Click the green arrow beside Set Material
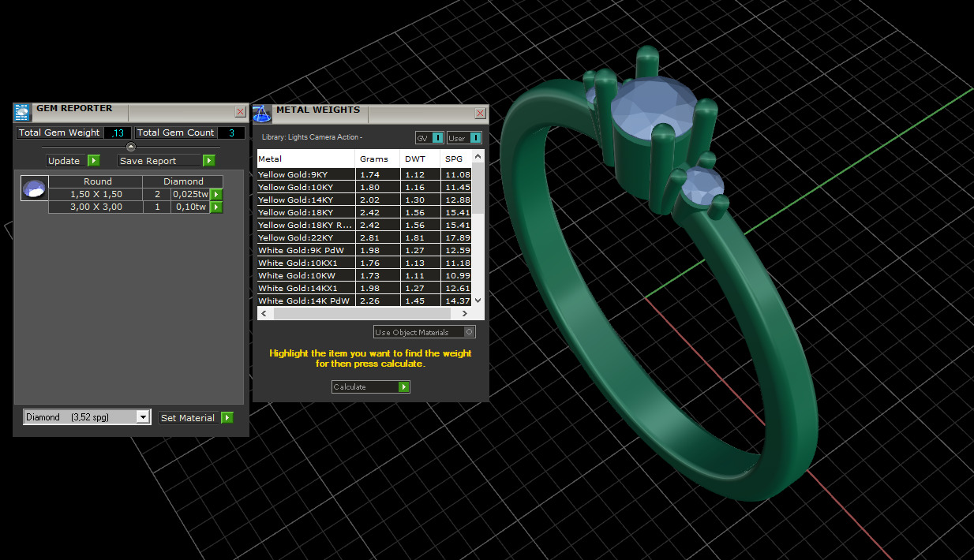 (227, 418)
